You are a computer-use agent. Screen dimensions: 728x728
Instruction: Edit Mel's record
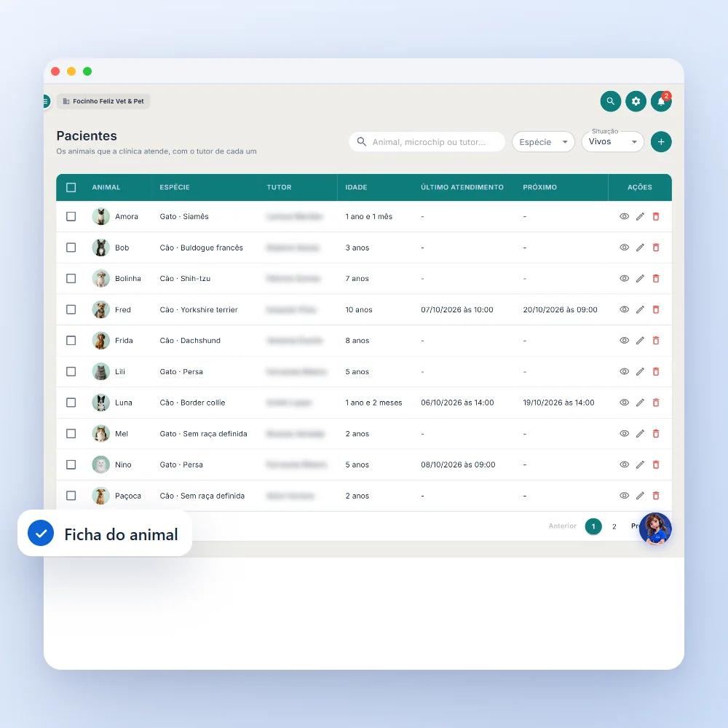[x=640, y=434]
